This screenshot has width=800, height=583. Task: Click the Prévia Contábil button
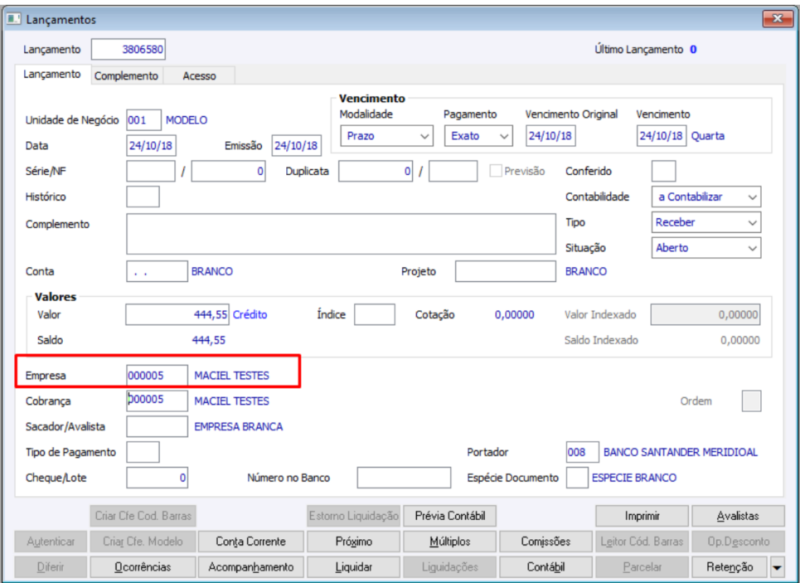449,516
